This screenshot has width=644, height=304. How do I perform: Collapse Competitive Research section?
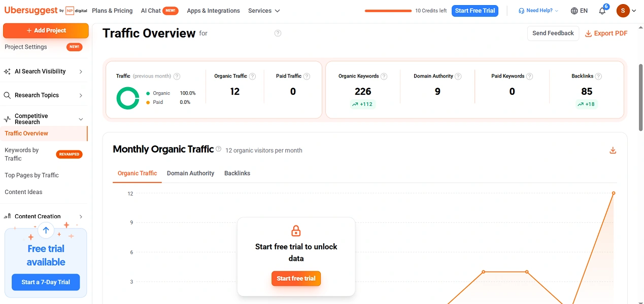(81, 120)
